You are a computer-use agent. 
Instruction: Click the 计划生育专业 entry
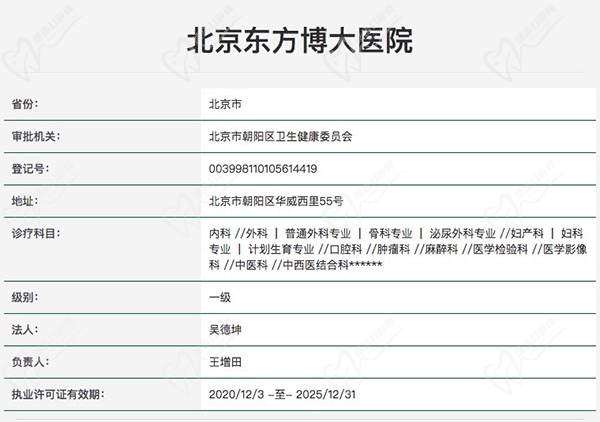tap(281, 249)
